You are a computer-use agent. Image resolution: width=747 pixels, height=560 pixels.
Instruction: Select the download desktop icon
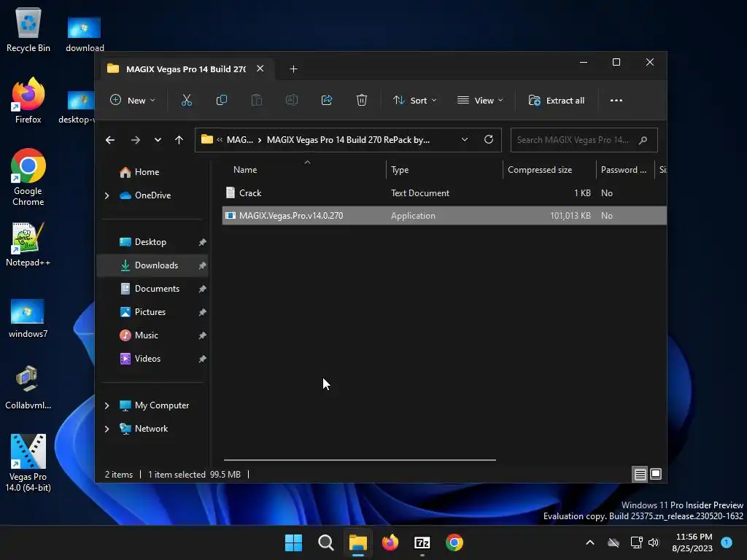pyautogui.click(x=85, y=34)
